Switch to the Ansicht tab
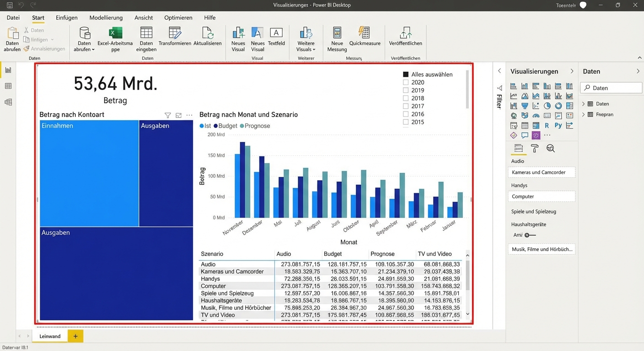The width and height of the screenshot is (644, 351). [x=144, y=18]
